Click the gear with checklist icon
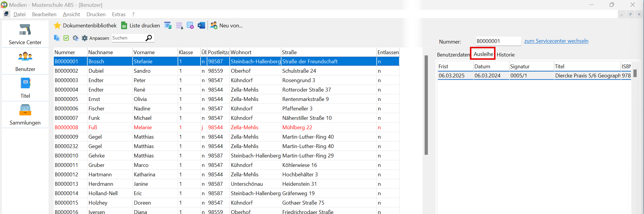644x214 pixels. click(x=76, y=38)
